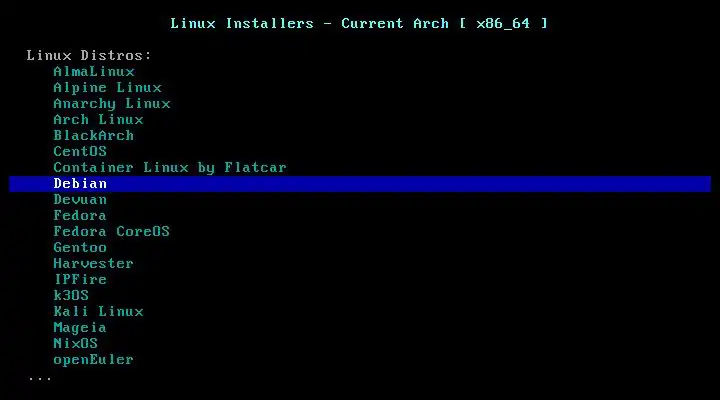Select Anarchy Linux installer
This screenshot has width=720, height=400.
112,104
